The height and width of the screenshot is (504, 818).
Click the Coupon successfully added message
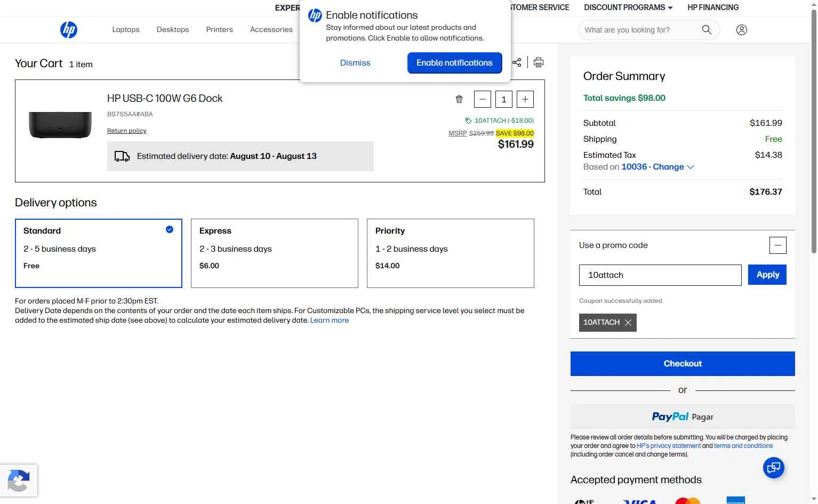(621, 301)
